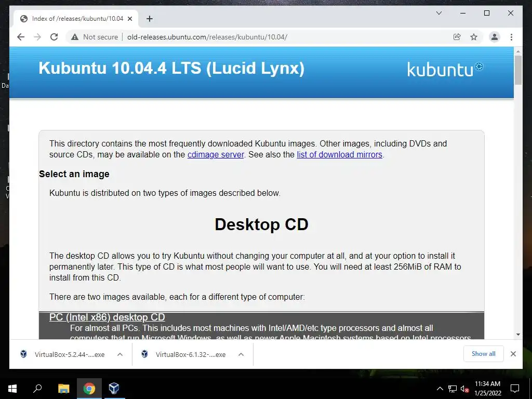
Task: Open the clock showing 11:34 AM
Action: [487, 389]
